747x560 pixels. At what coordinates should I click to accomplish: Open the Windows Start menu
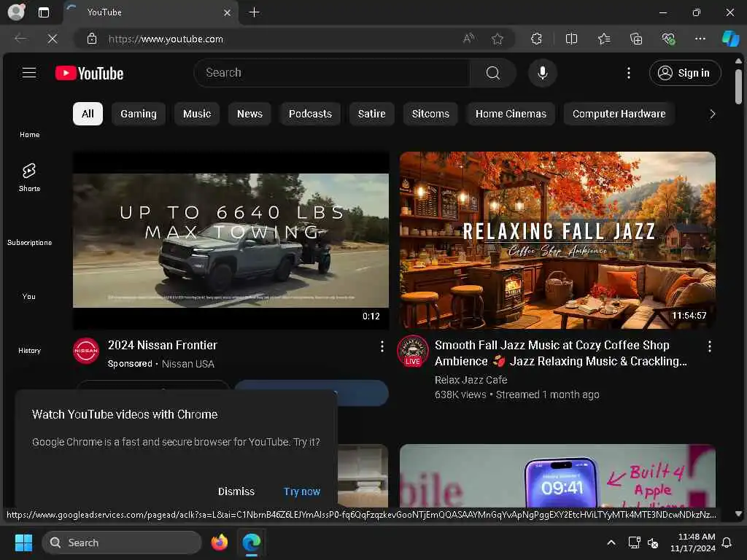click(23, 542)
